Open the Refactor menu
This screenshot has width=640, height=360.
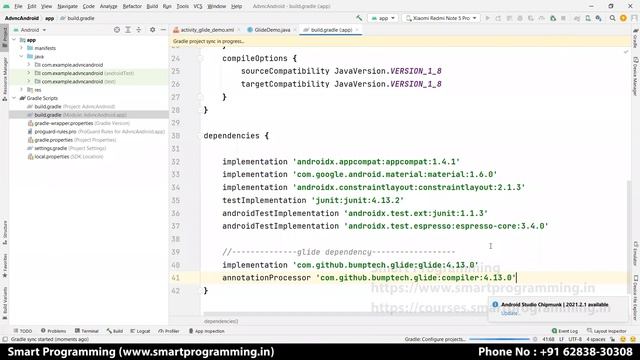click(132, 6)
